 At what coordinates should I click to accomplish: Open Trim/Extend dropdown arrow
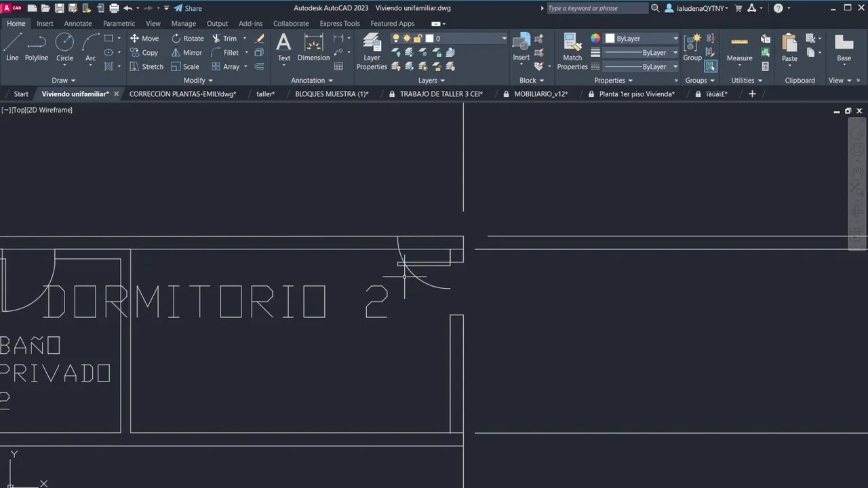245,39
